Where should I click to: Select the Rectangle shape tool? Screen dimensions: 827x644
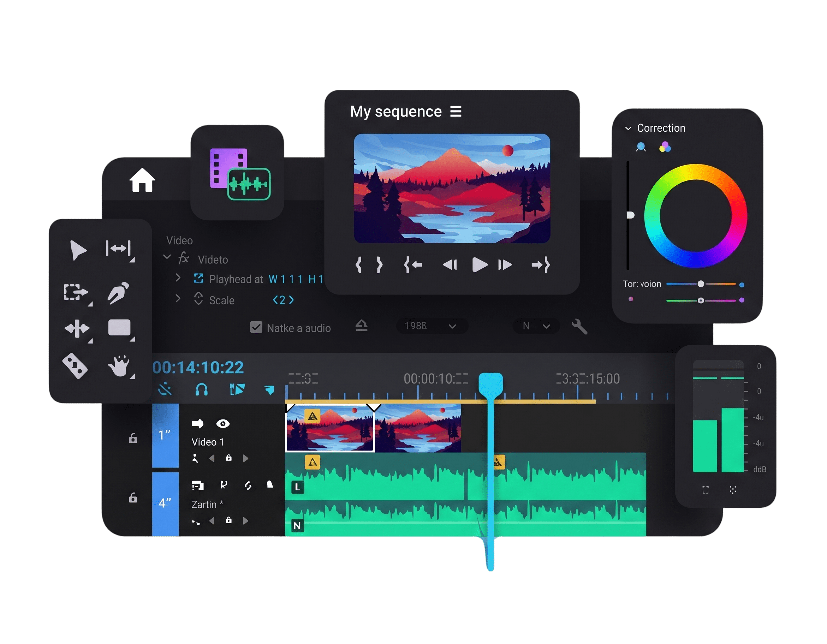coord(119,328)
